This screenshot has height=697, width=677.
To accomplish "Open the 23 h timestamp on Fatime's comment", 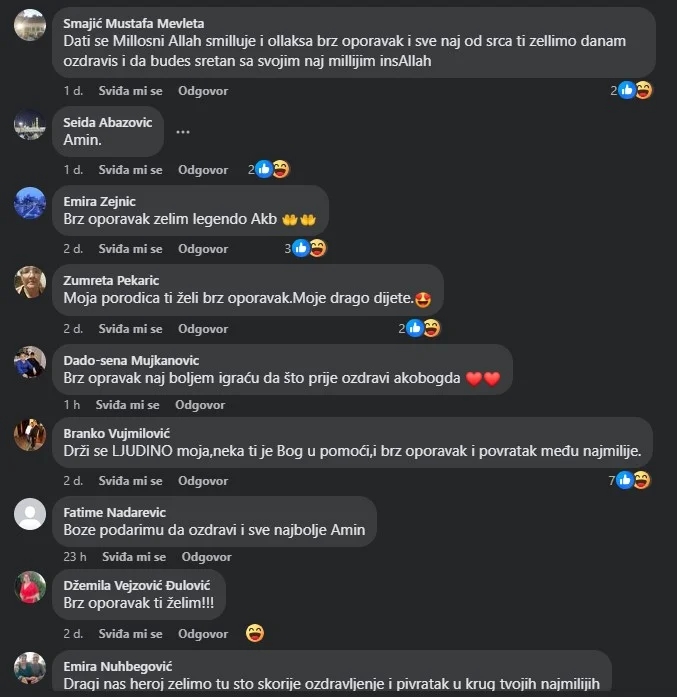I will [x=75, y=557].
